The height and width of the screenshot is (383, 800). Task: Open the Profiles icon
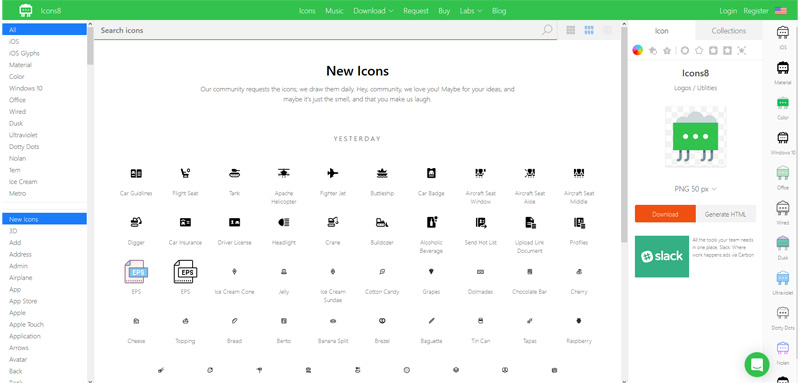point(579,222)
